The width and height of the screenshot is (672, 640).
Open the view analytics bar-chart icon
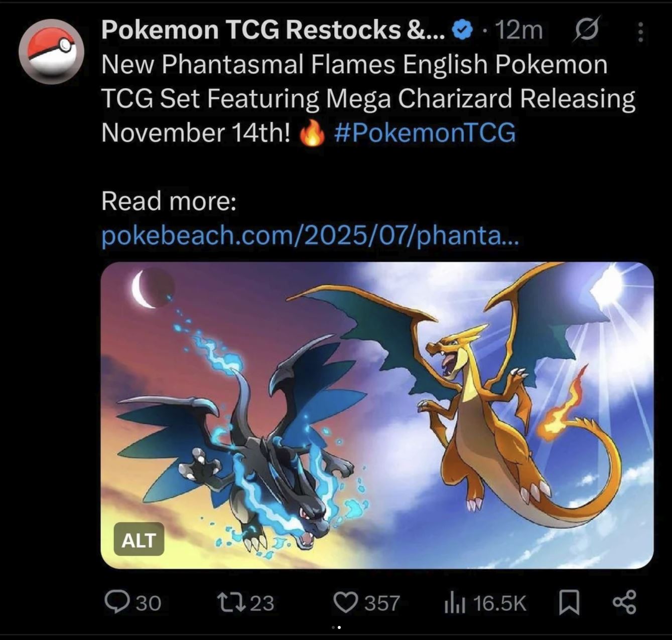click(x=455, y=602)
